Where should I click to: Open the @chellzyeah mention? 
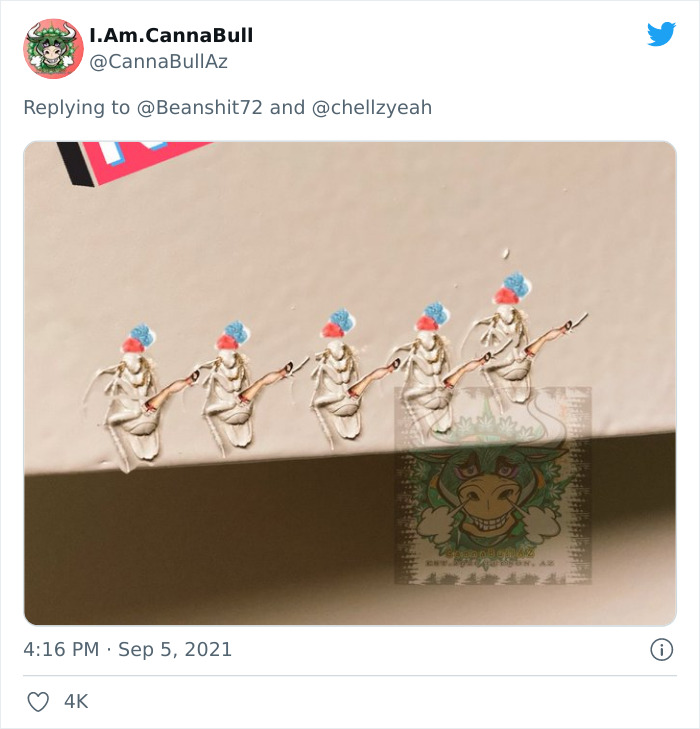[x=372, y=107]
